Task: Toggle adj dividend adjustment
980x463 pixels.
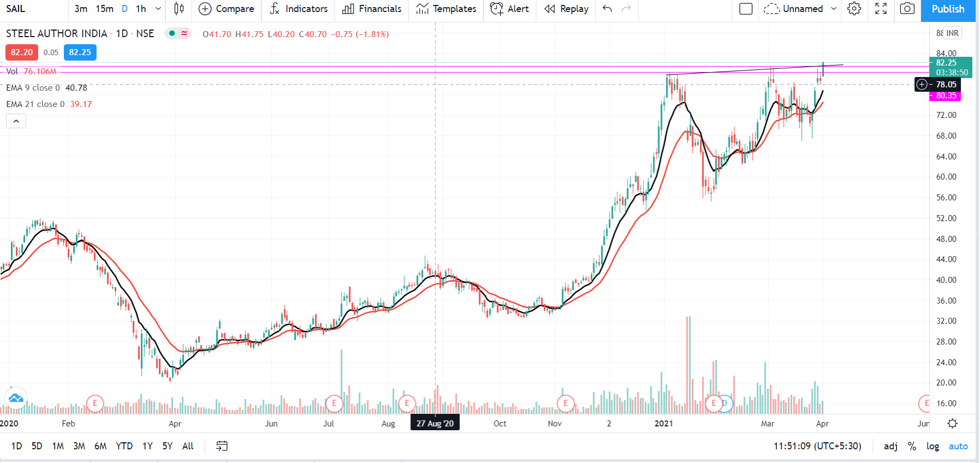Action: pyautogui.click(x=891, y=446)
